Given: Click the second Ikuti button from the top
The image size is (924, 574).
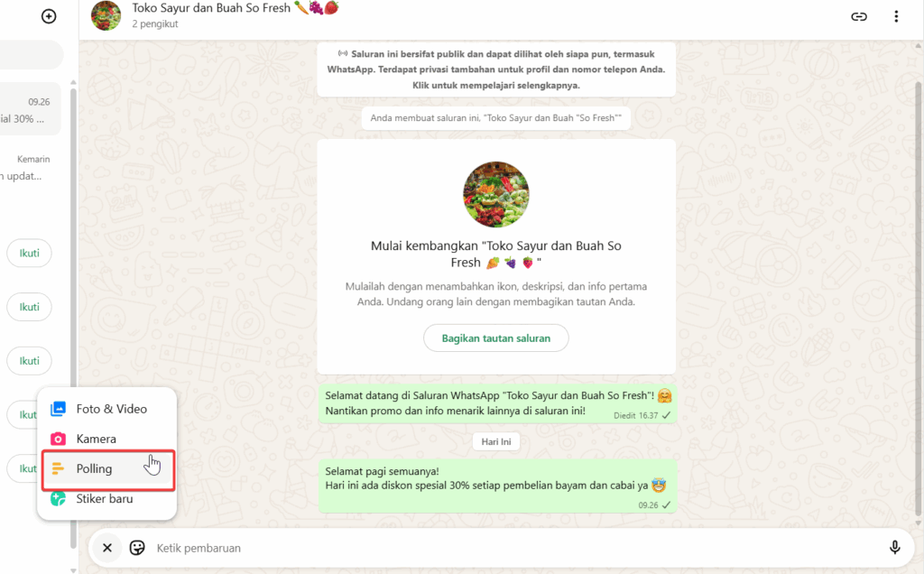Looking at the screenshot, I should tap(30, 307).
